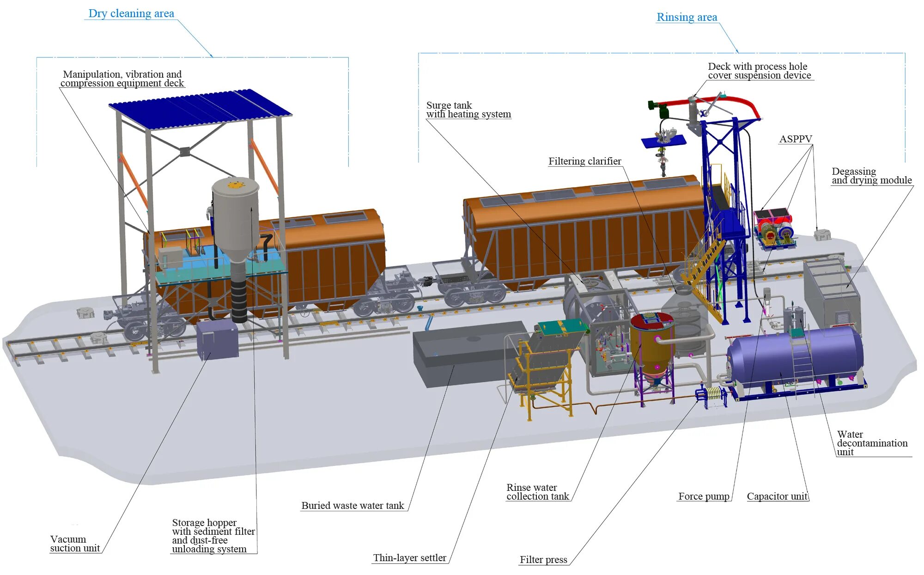Select the Water decontamination unit label
This screenshot has height=575, width=924.
click(871, 443)
